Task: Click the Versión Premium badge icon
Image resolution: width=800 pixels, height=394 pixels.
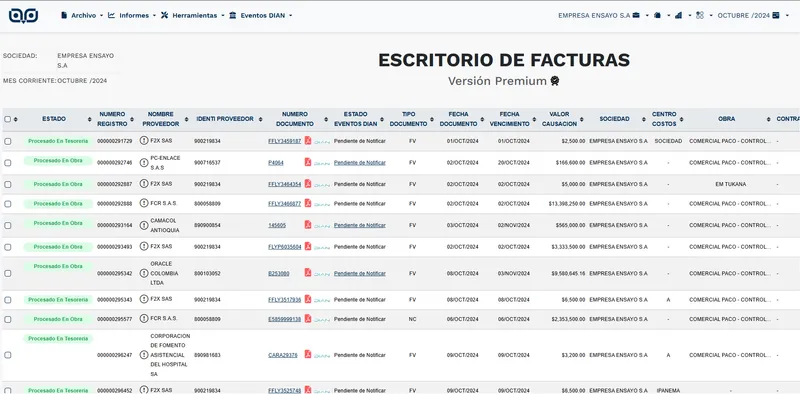Action: click(555, 81)
